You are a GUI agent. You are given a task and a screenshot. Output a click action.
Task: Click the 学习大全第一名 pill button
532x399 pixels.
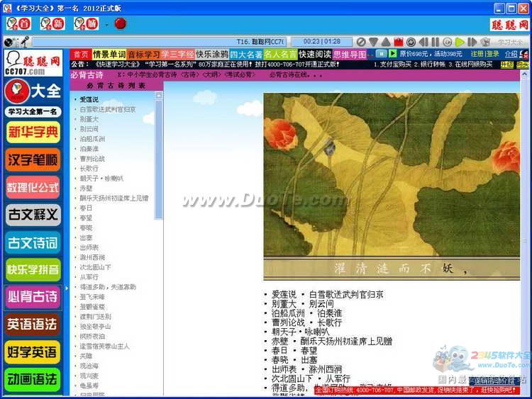click(x=33, y=111)
